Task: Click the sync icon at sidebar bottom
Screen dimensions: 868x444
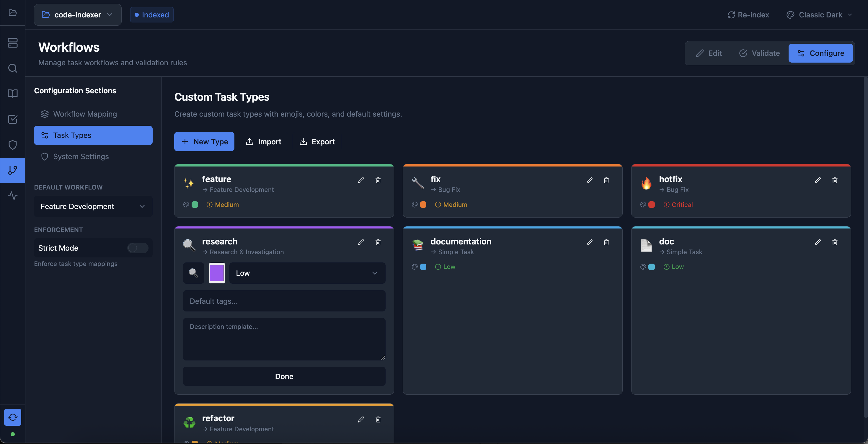Action: [x=12, y=417]
